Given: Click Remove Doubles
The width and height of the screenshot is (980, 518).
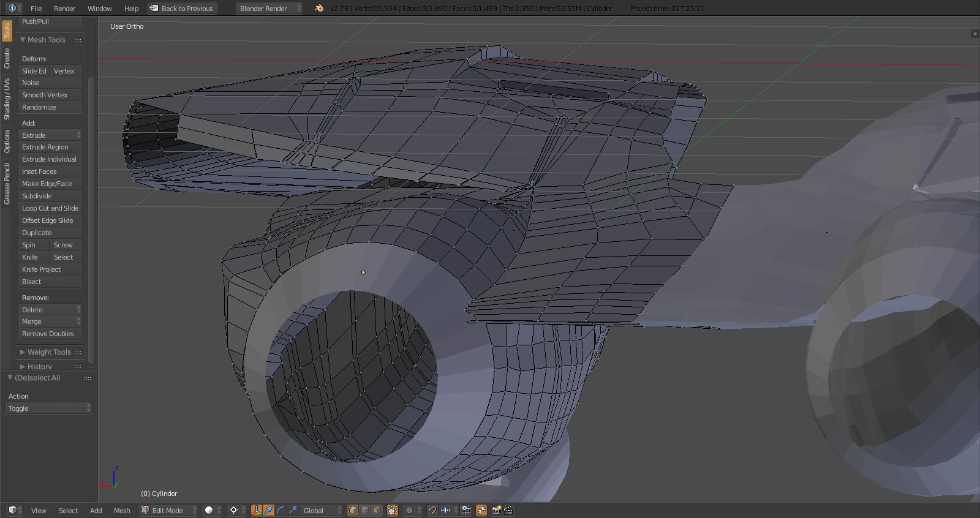Looking at the screenshot, I should 49,334.
